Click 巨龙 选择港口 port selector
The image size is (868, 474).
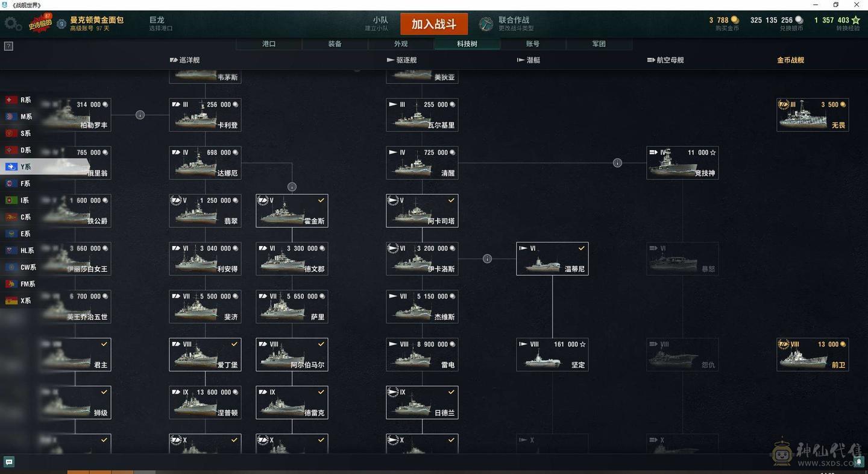pos(161,24)
